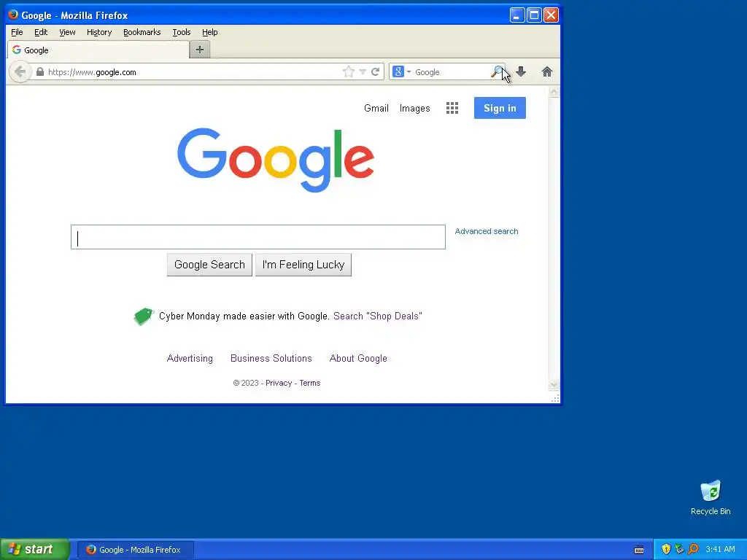Open the Recycle Bin desktop icon
This screenshot has width=747, height=560.
711,497
